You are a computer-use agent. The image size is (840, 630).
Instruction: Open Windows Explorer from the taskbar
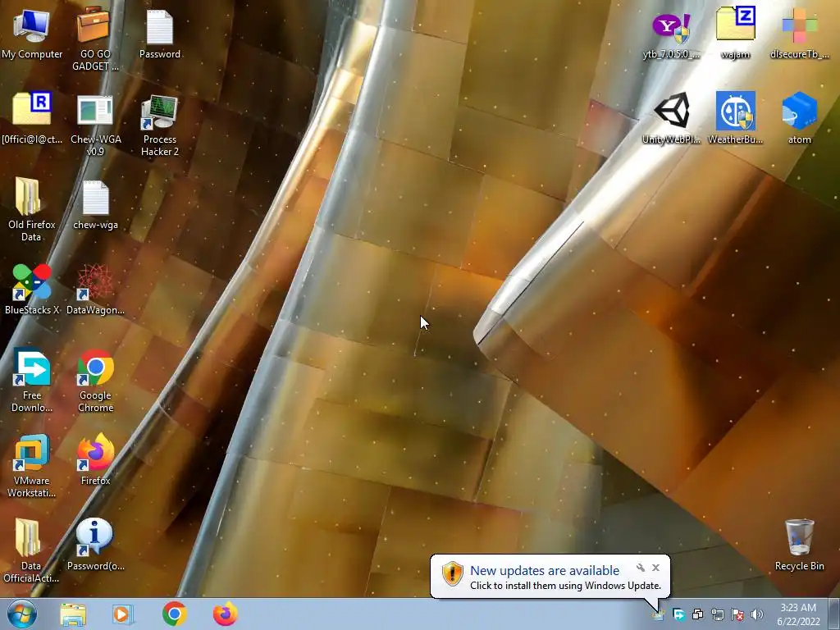coord(73,614)
